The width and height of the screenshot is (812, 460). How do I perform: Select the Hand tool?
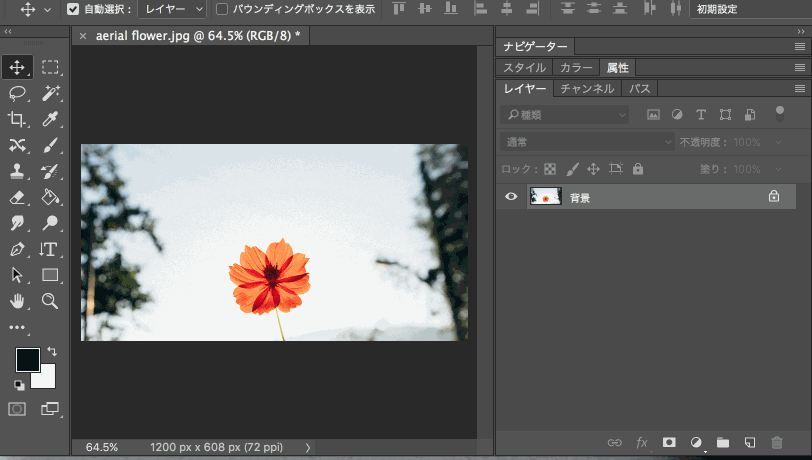coord(17,301)
